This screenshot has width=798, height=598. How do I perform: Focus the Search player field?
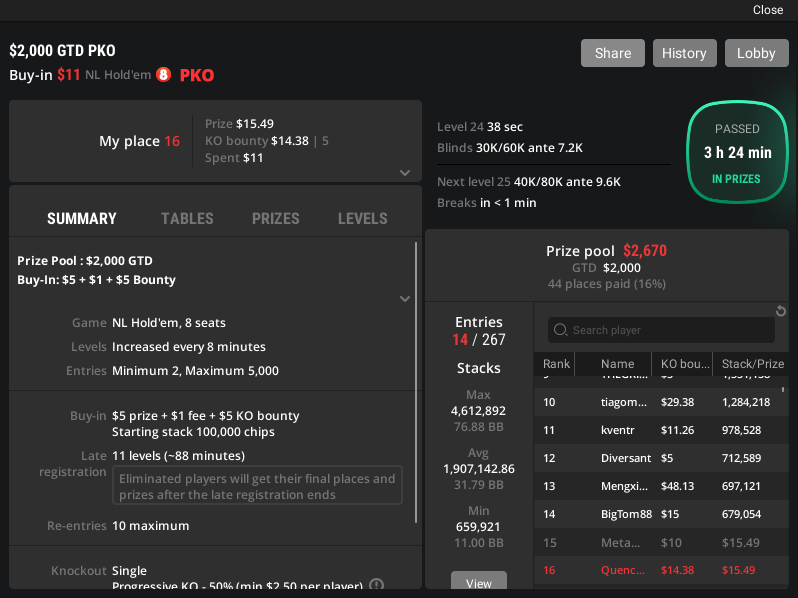(661, 330)
